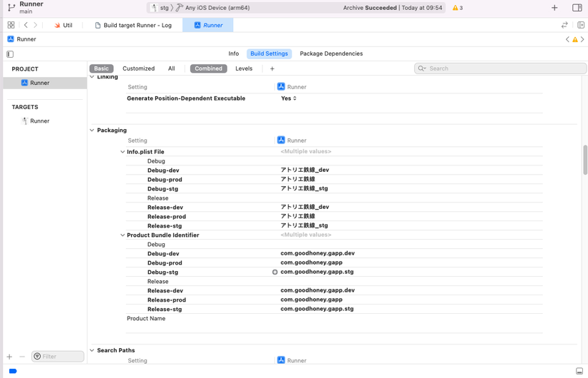Click the Search build settings field
The image size is (588, 378).
pyautogui.click(x=500, y=68)
